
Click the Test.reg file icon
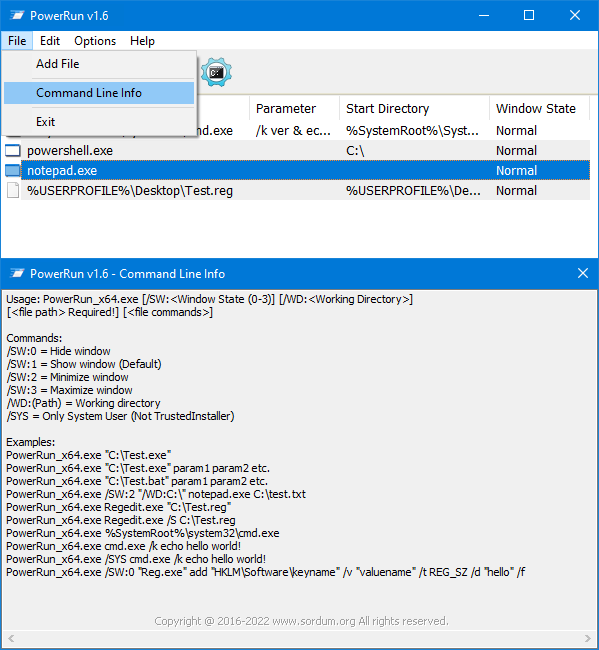(13, 191)
